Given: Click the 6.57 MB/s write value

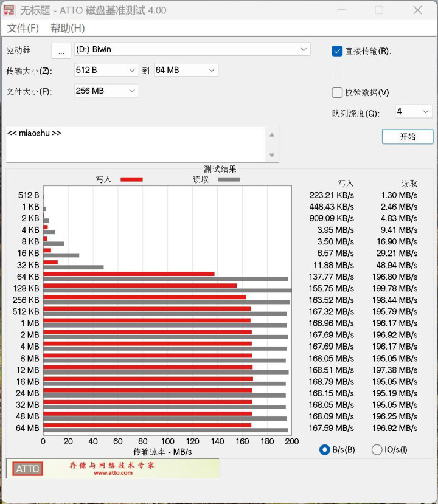Looking at the screenshot, I should pyautogui.click(x=335, y=254).
